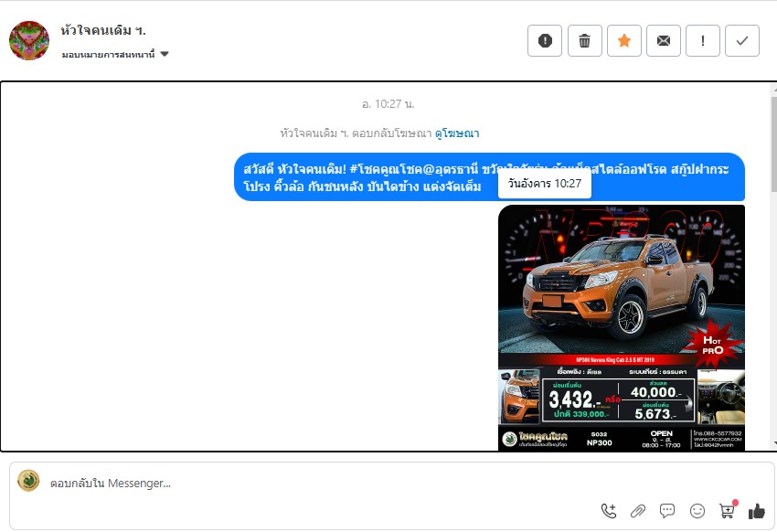Flag conversation with exclamation mark icon
Image resolution: width=777 pixels, height=532 pixels.
(x=703, y=40)
